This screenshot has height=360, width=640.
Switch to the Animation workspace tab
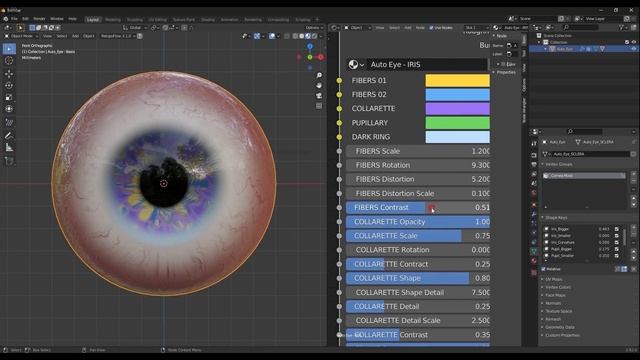[229, 19]
